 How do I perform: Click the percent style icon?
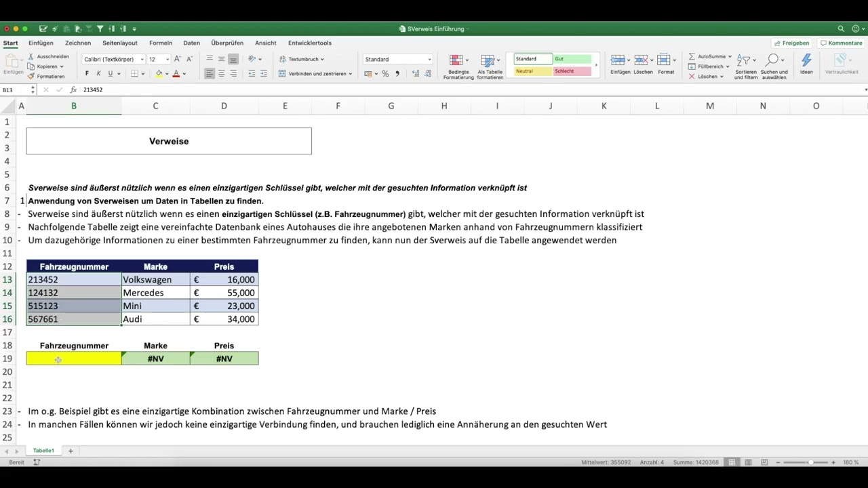point(385,73)
